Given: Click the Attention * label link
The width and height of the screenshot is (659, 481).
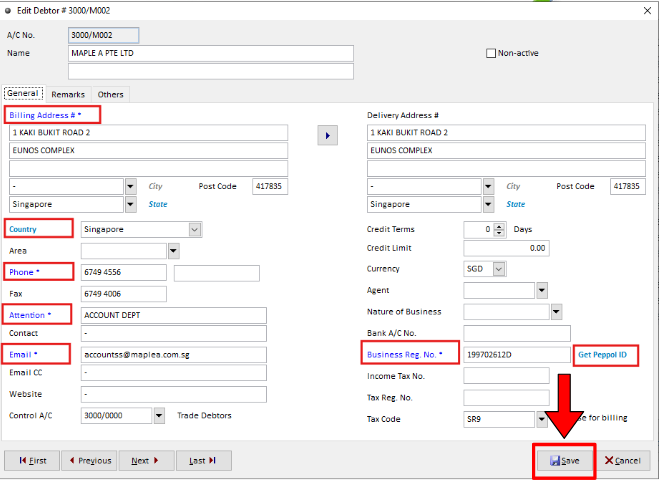Looking at the screenshot, I should coord(30,315).
